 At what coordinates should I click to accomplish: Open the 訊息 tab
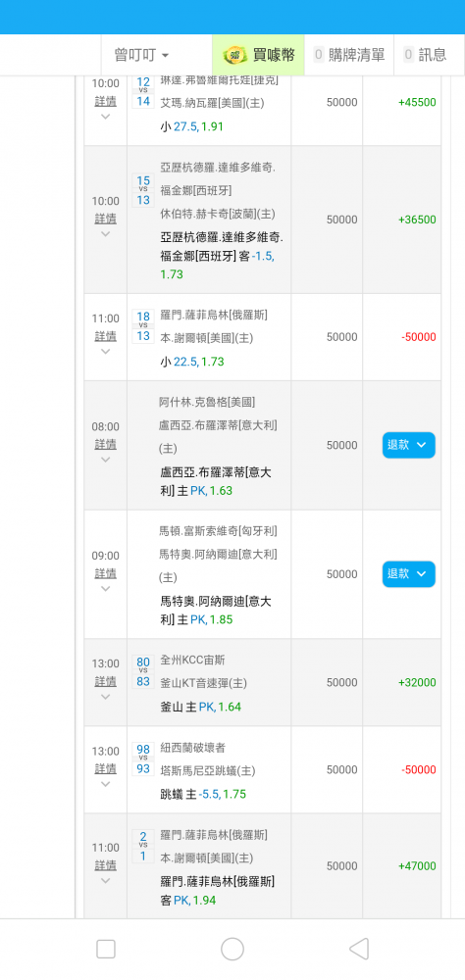pos(426,55)
